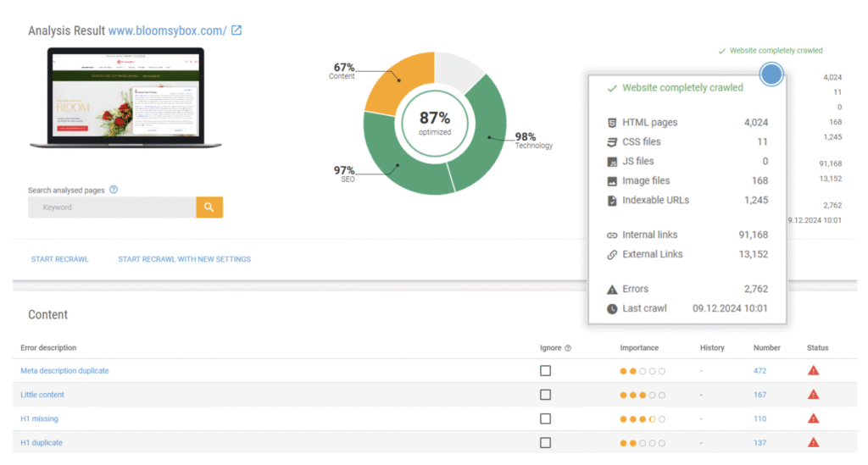Click the laptop website preview thumbnail
868x465 pixels.
[x=125, y=98]
